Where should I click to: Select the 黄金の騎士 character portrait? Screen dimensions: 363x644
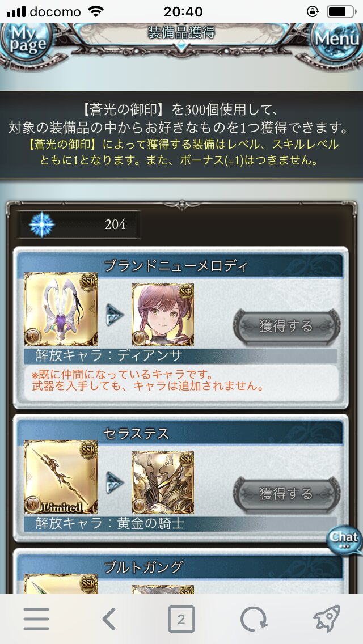pyautogui.click(x=163, y=482)
